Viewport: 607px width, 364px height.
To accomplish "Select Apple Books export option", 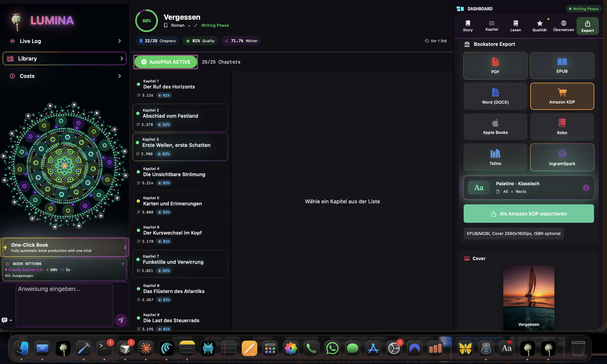I will [x=495, y=127].
